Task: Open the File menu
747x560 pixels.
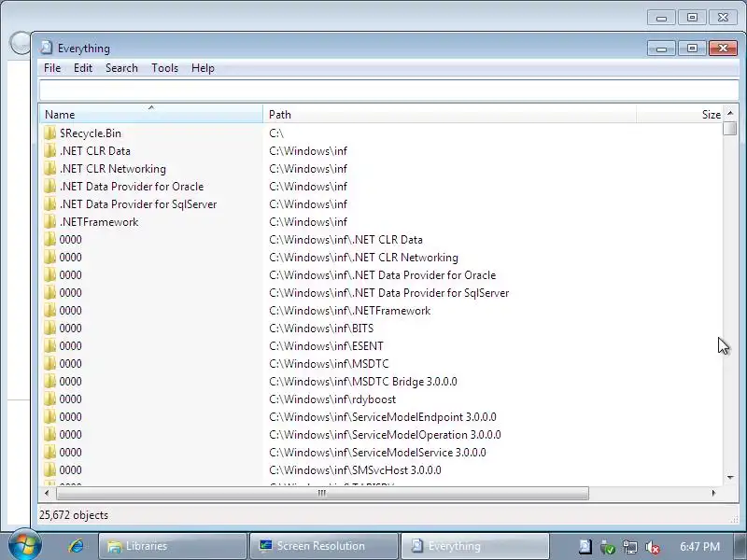Action: [52, 68]
